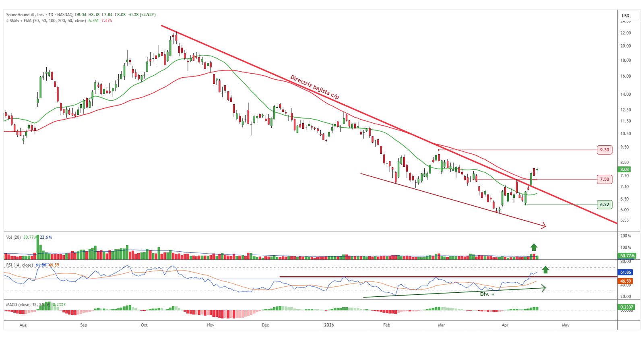Click the orange RSI average label 46.59
Viewport: 644px width, 337px height.
[x=625, y=281]
